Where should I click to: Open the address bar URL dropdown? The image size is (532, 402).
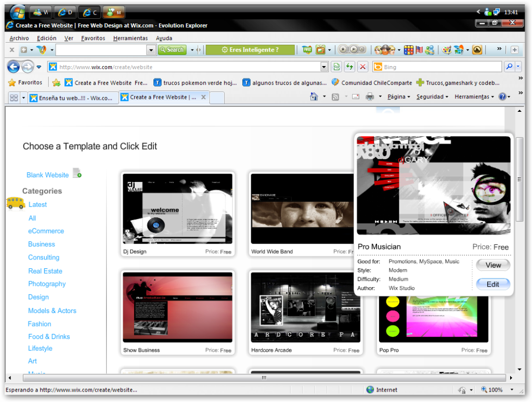(324, 67)
